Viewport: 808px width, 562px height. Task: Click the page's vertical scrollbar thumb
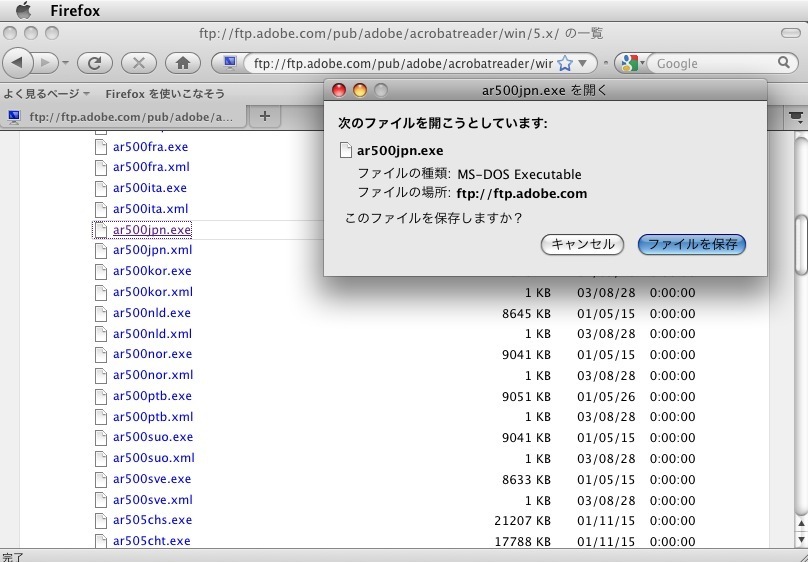[x=801, y=245]
